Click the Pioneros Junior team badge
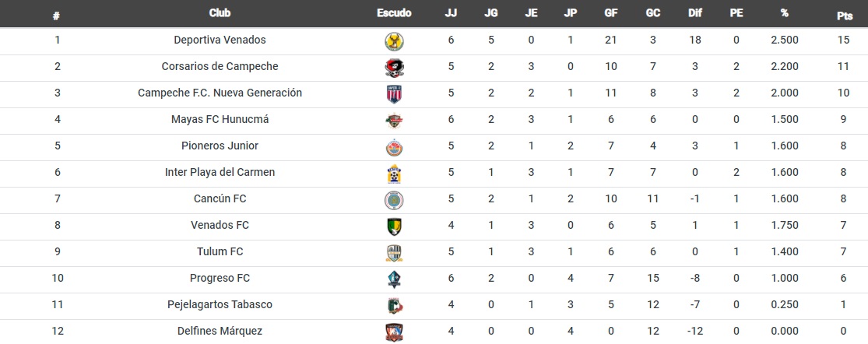This screenshot has width=868, height=344. point(394,148)
